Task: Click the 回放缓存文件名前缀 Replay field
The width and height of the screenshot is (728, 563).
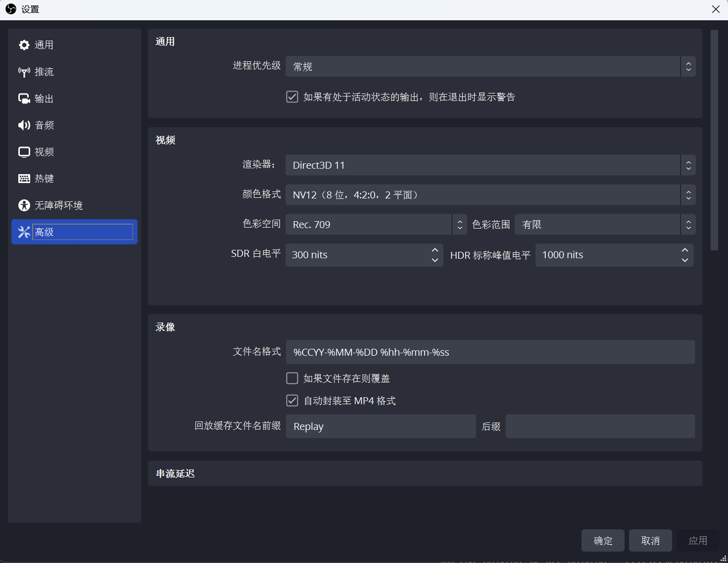Action: point(381,426)
